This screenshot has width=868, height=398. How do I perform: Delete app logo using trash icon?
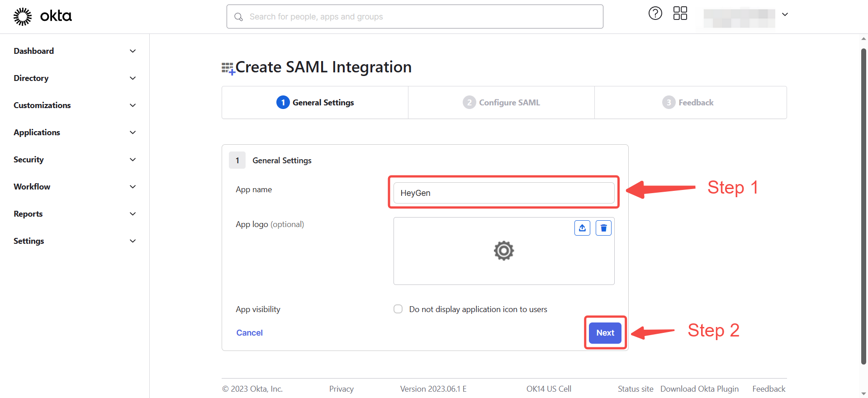click(x=603, y=228)
